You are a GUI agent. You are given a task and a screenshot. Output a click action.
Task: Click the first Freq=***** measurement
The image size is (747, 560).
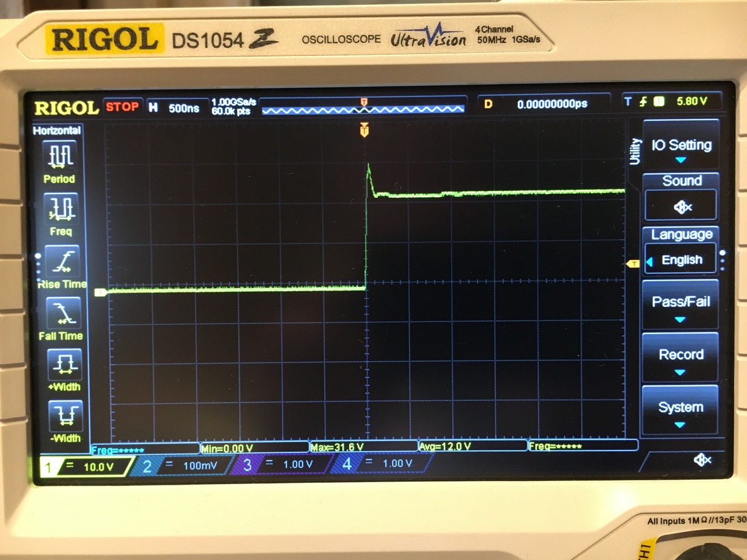click(145, 449)
